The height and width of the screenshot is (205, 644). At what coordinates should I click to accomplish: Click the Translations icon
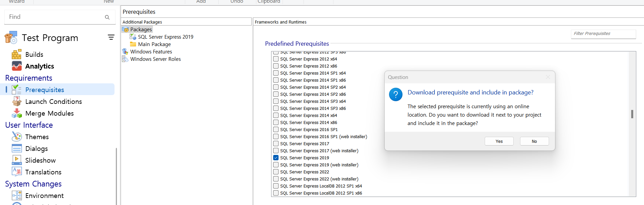[x=17, y=172]
